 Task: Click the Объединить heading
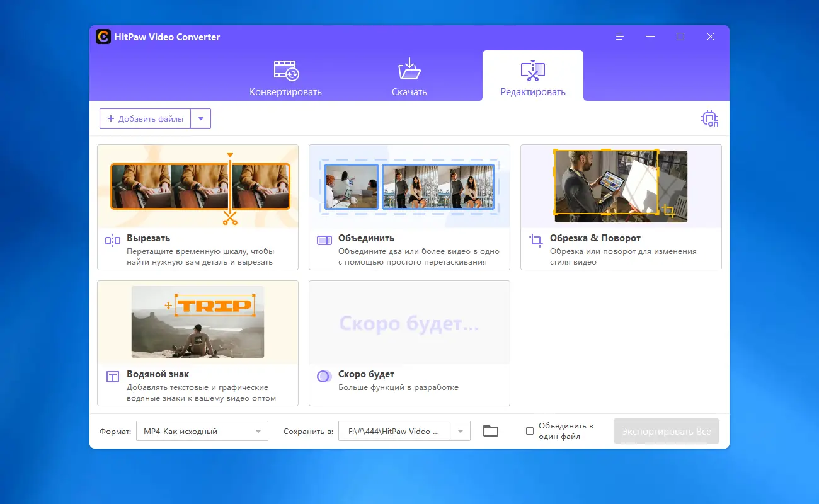click(x=367, y=238)
